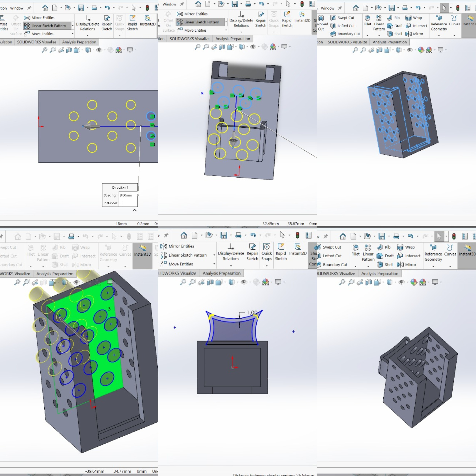This screenshot has width=476, height=476.
Task: Expand Move Entities dropdown arrow, top-left window
Action: pos(73,34)
